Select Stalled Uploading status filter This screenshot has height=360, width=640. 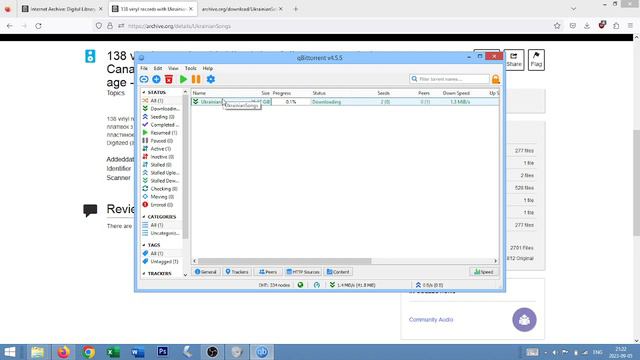coord(161,173)
